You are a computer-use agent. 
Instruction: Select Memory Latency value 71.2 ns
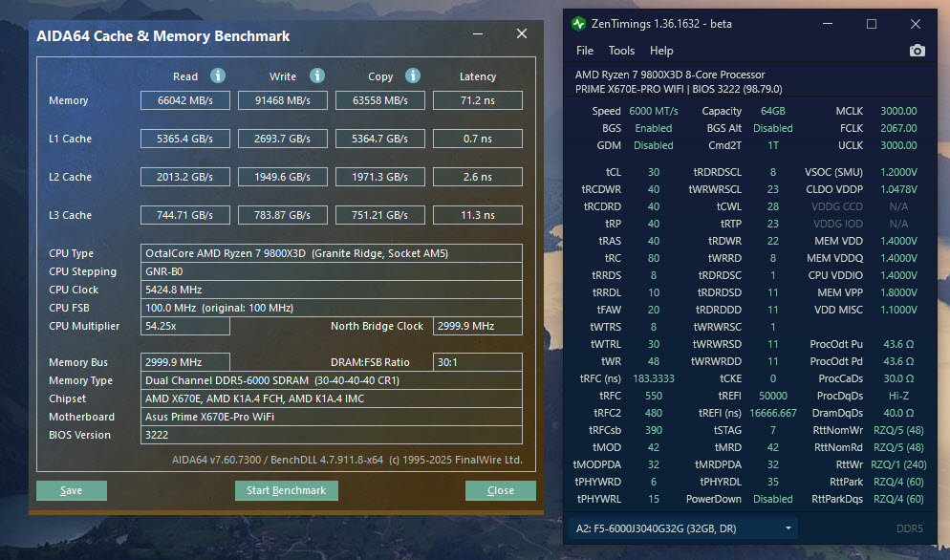(478, 100)
